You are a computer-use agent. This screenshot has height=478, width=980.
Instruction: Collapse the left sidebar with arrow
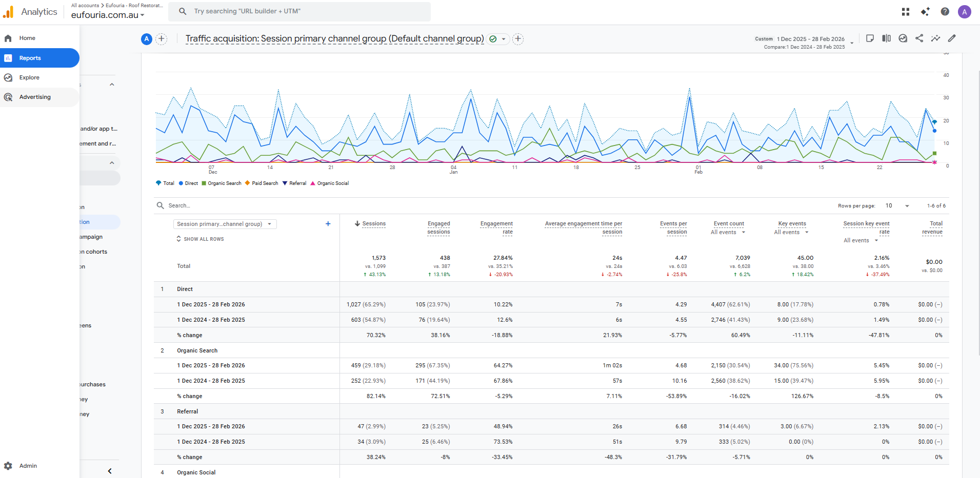[x=110, y=471]
